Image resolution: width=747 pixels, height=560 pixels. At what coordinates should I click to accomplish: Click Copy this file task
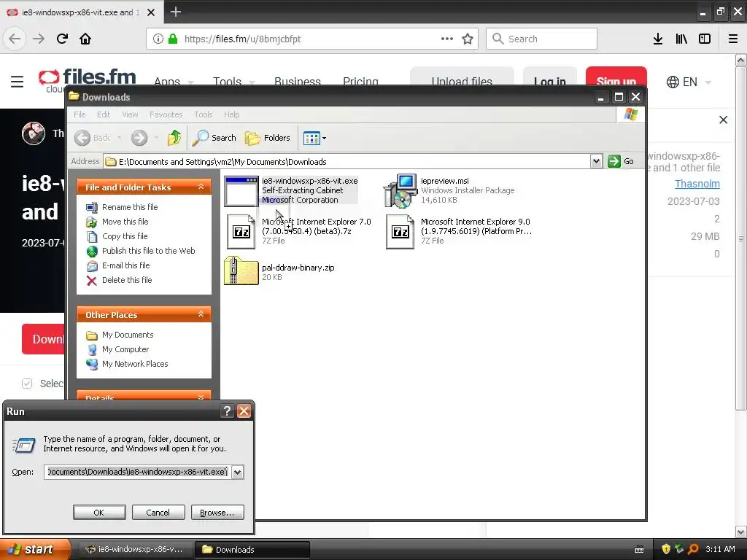click(x=125, y=236)
